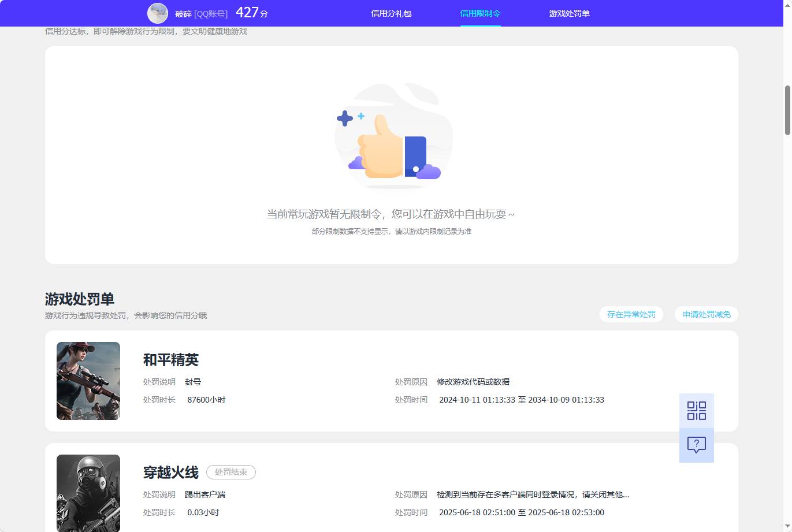
Task: Click the 申请处罚减免 button
Action: tap(707, 314)
